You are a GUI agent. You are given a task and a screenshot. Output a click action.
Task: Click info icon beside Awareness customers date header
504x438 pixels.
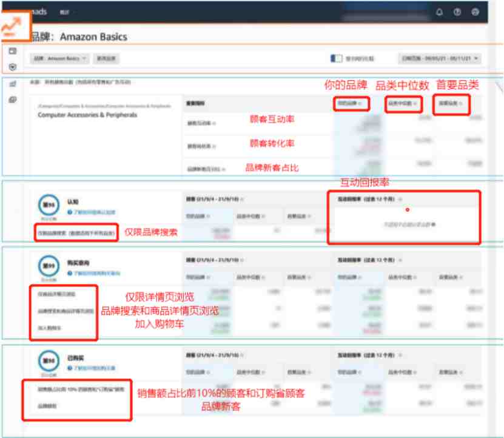coord(242,200)
